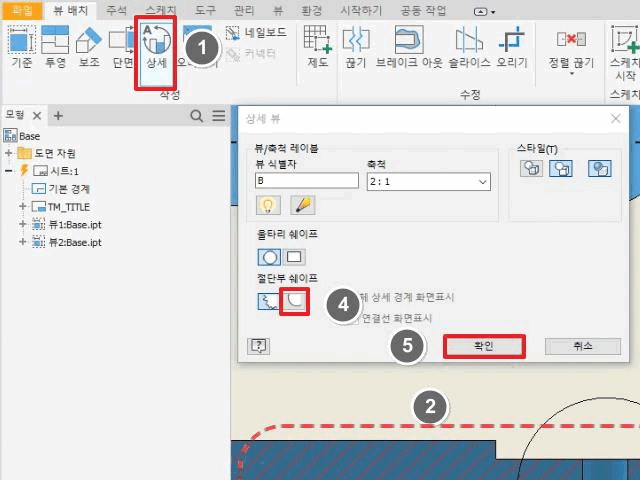The width and height of the screenshot is (640, 480).
Task: Expand the 도면 자원 folder
Action: (x=9, y=153)
